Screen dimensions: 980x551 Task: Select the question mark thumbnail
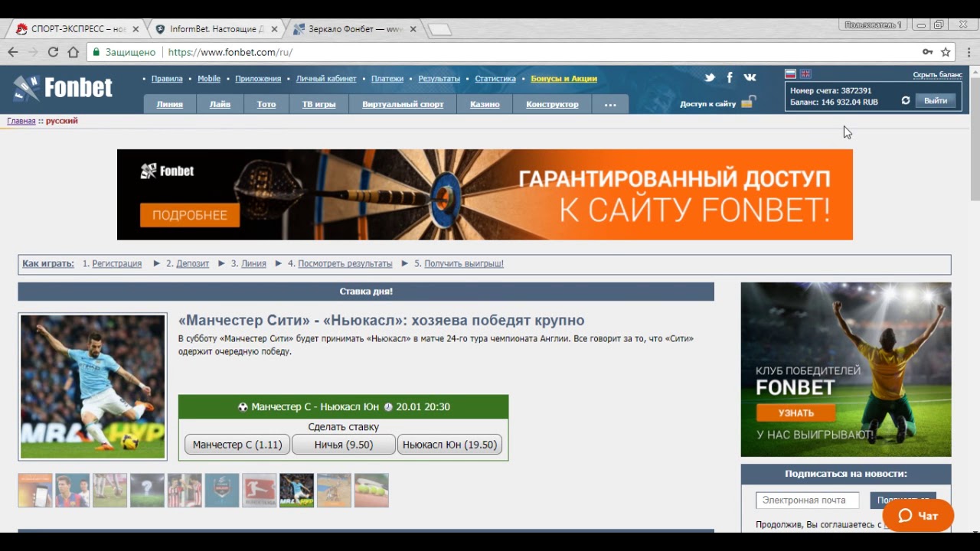click(147, 491)
